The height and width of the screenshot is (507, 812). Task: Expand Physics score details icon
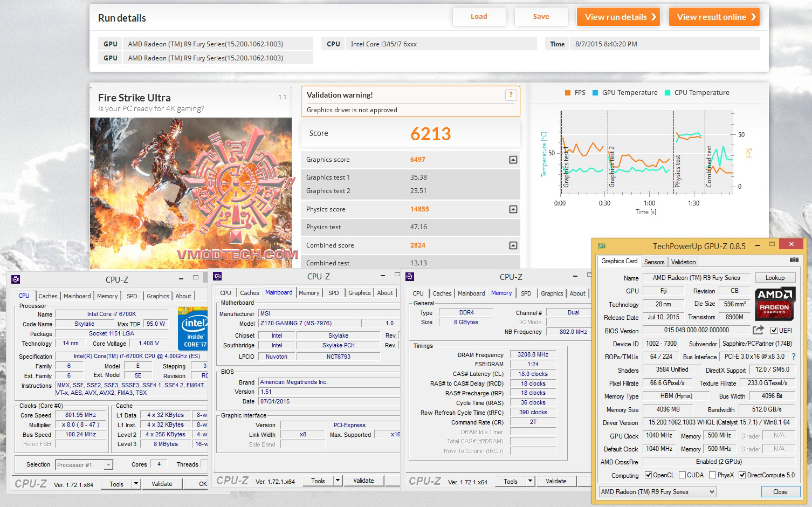tap(513, 209)
